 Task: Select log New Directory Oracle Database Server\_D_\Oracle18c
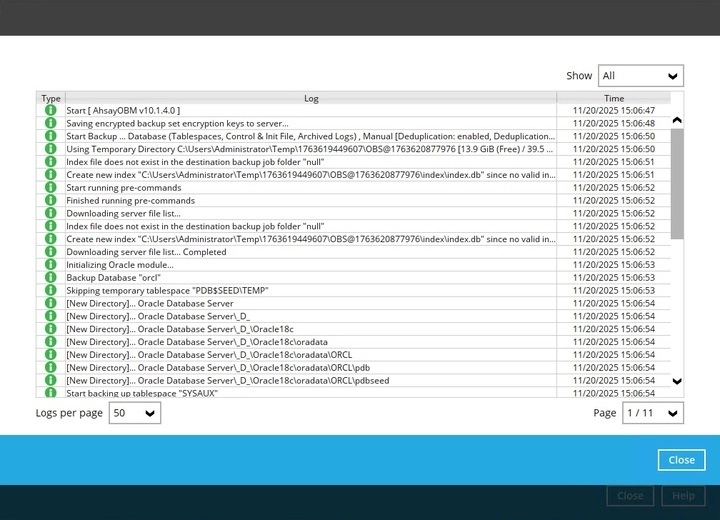(180, 329)
